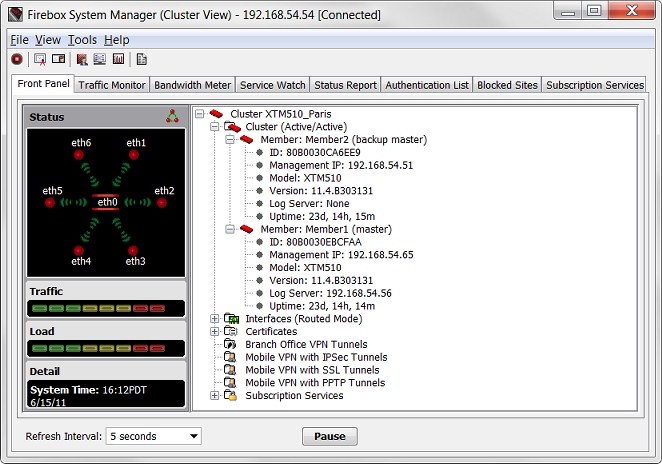This screenshot has width=662, height=464.
Task: Select the Front Panel tab
Action: click(x=43, y=84)
